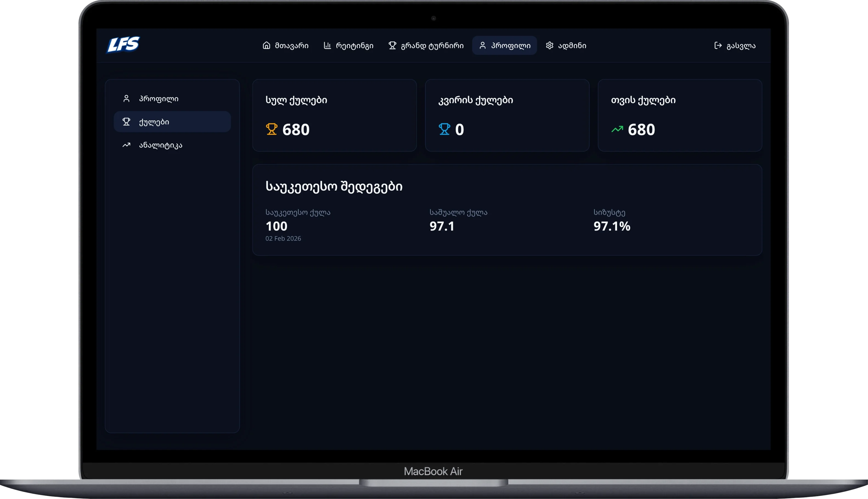Open the გრანდ ტურნირი page
Screen dimensions: 868x499
pyautogui.click(x=426, y=45)
